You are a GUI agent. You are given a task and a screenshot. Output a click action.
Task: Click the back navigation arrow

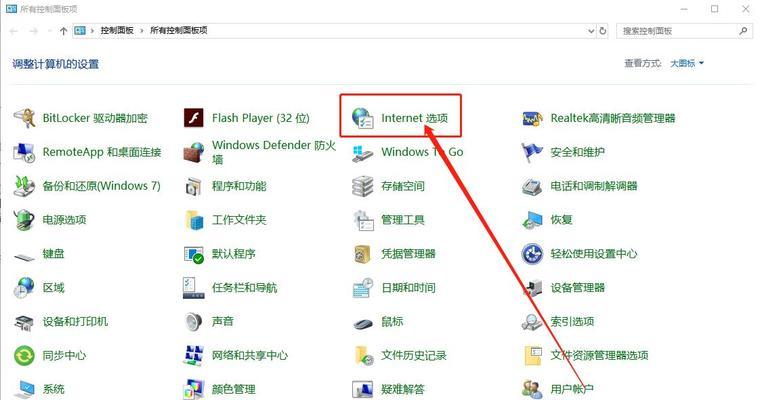(x=14, y=31)
